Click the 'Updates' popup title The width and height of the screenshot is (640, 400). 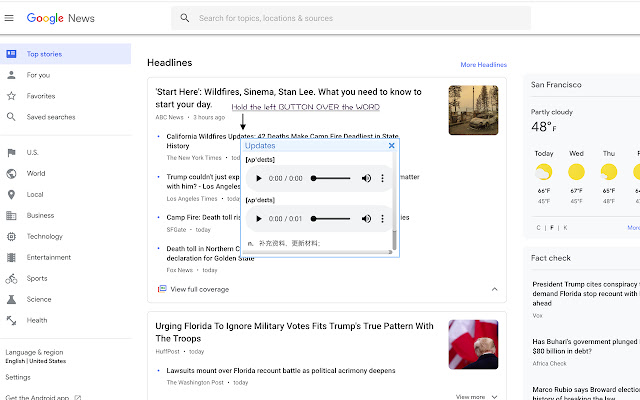pos(260,146)
